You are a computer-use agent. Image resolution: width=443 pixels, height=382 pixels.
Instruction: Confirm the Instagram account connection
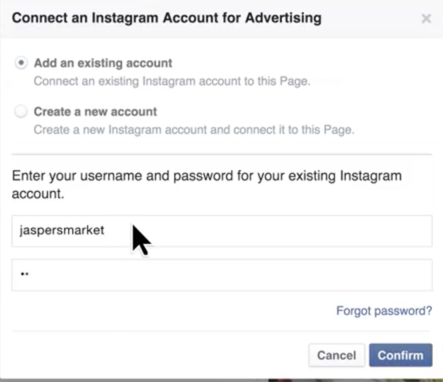click(401, 355)
